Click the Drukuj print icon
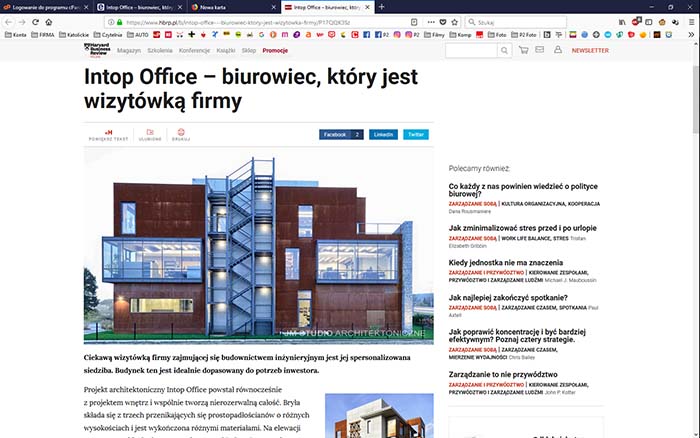Image resolution: width=700 pixels, height=438 pixels. [x=181, y=135]
